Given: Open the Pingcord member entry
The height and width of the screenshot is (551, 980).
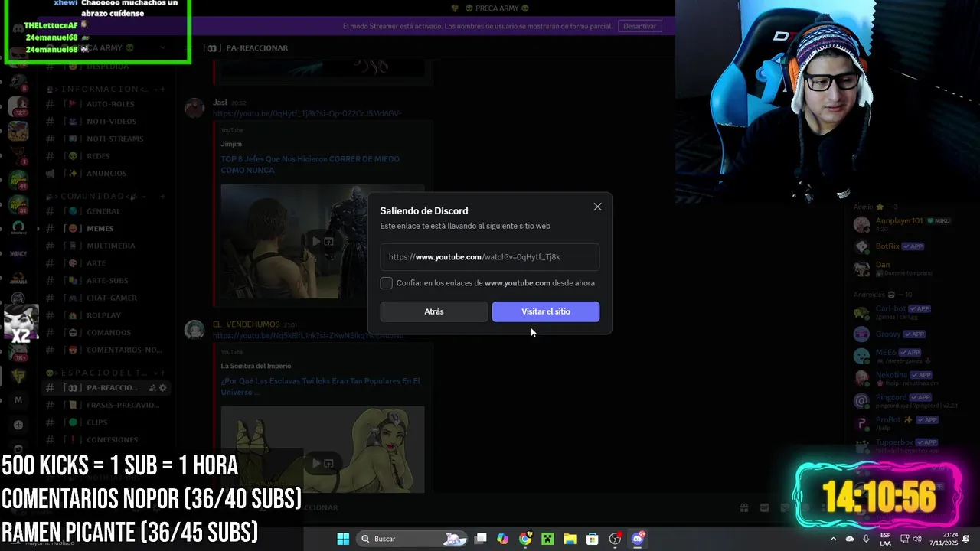Looking at the screenshot, I should [911, 400].
